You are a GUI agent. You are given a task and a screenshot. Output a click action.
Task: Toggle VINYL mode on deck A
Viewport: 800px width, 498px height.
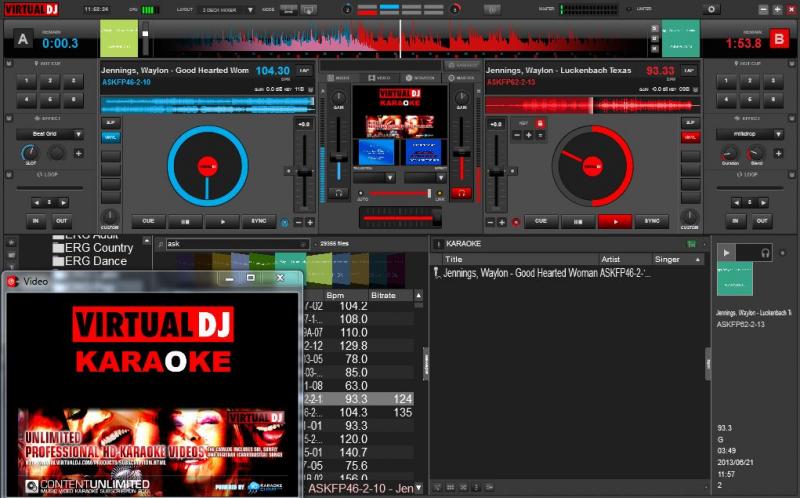tap(110, 137)
